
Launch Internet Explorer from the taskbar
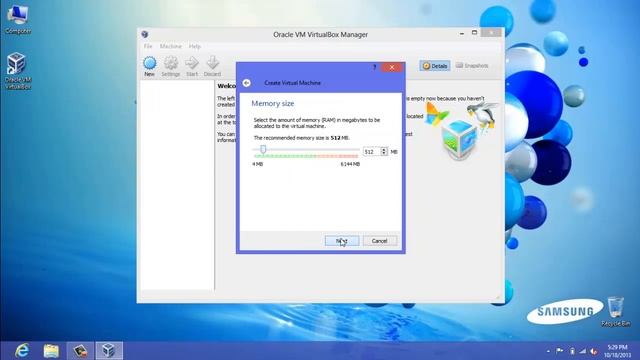click(22, 351)
